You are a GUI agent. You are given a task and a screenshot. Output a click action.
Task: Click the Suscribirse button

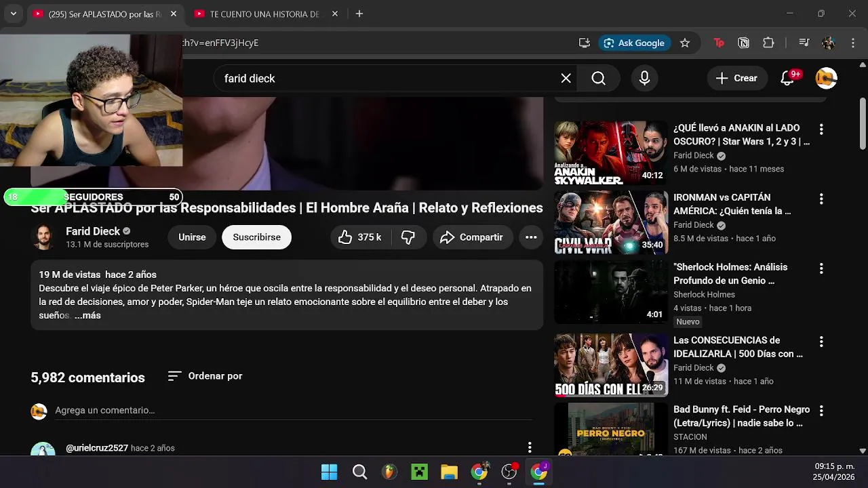click(x=256, y=237)
